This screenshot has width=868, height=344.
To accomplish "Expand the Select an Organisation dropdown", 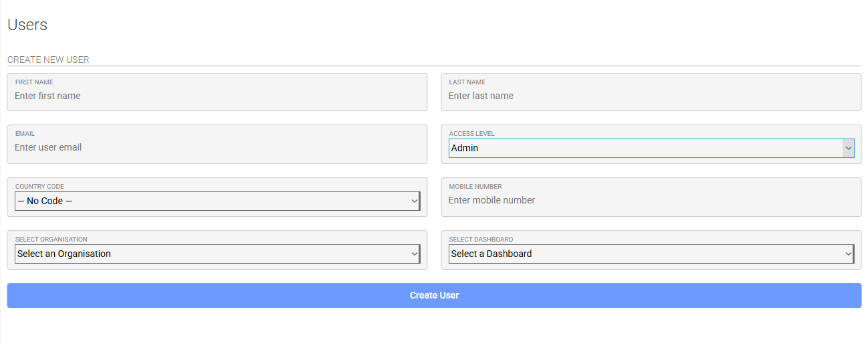I will coord(217,254).
